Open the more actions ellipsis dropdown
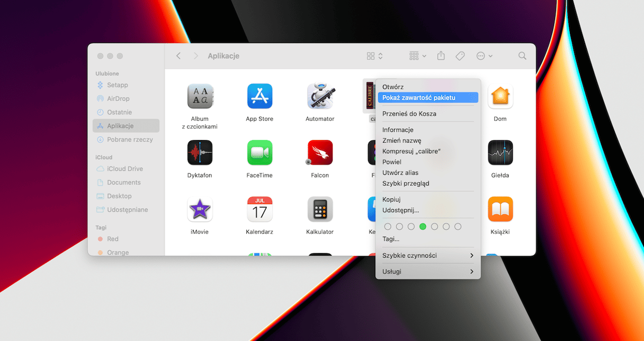Screen dimensions: 644x341 [485, 56]
